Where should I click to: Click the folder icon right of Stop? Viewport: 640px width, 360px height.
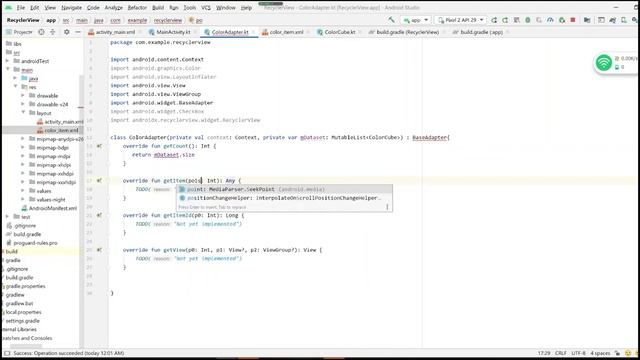point(587,20)
